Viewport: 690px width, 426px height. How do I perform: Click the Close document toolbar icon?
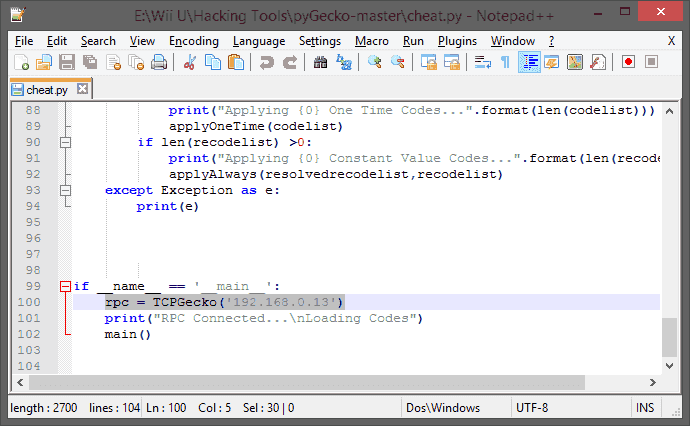tap(114, 62)
